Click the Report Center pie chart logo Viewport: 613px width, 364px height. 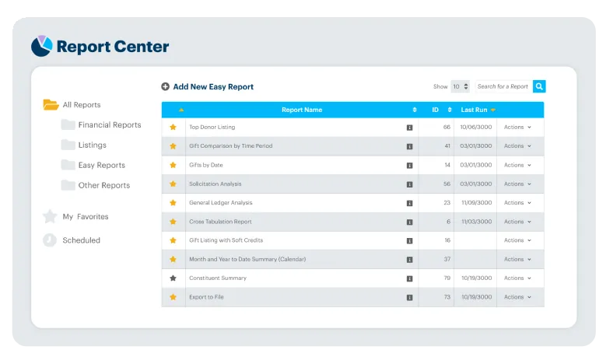[41, 46]
